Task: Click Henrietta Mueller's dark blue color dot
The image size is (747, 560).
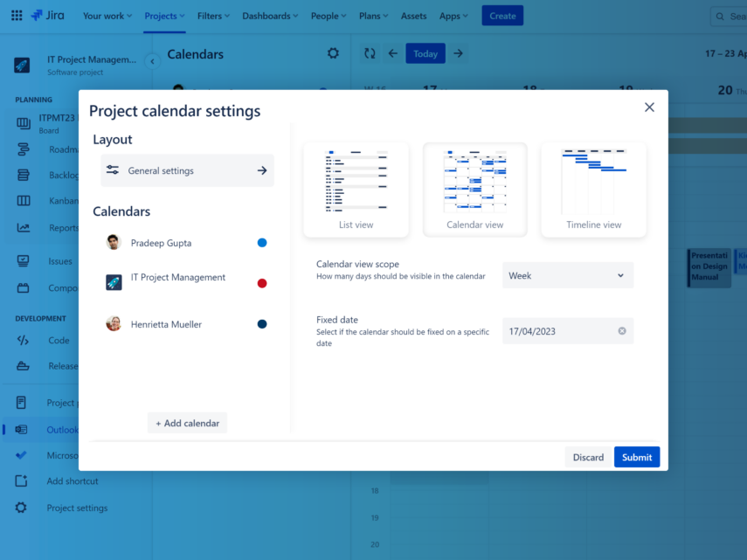Action: [262, 324]
